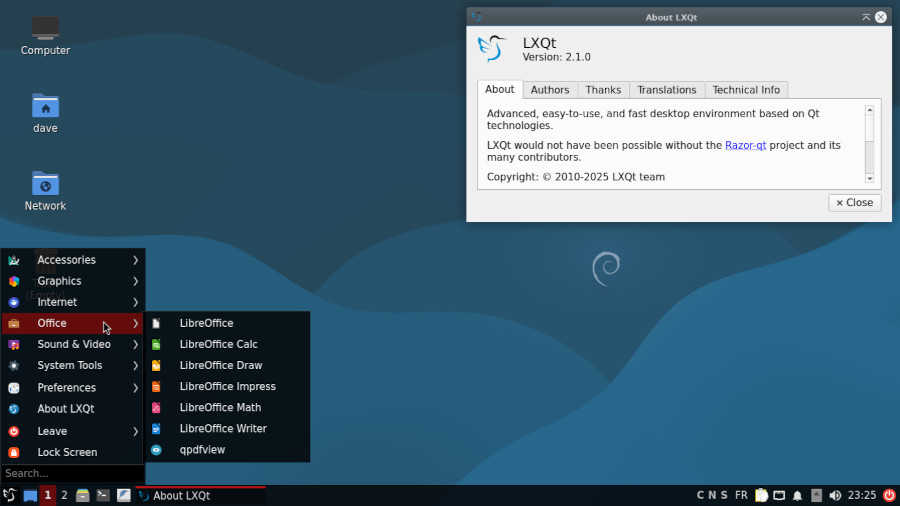Click the scroll-down arrow in About text

[870, 179]
